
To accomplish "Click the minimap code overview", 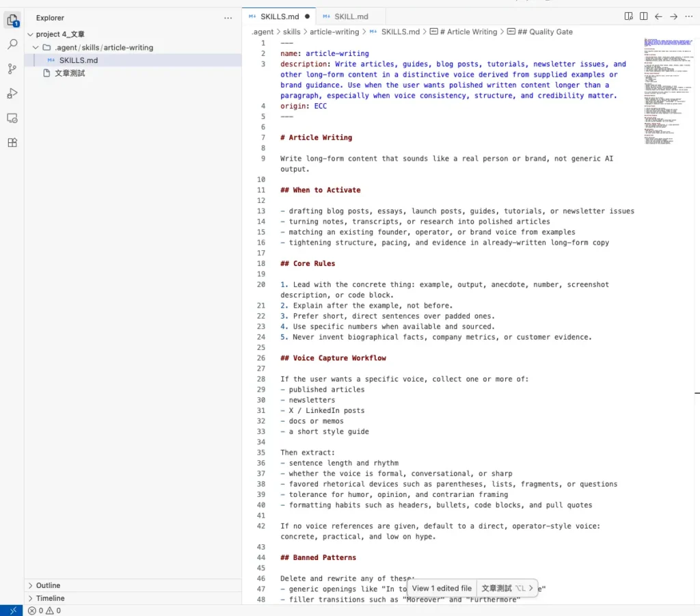I will coord(668,92).
